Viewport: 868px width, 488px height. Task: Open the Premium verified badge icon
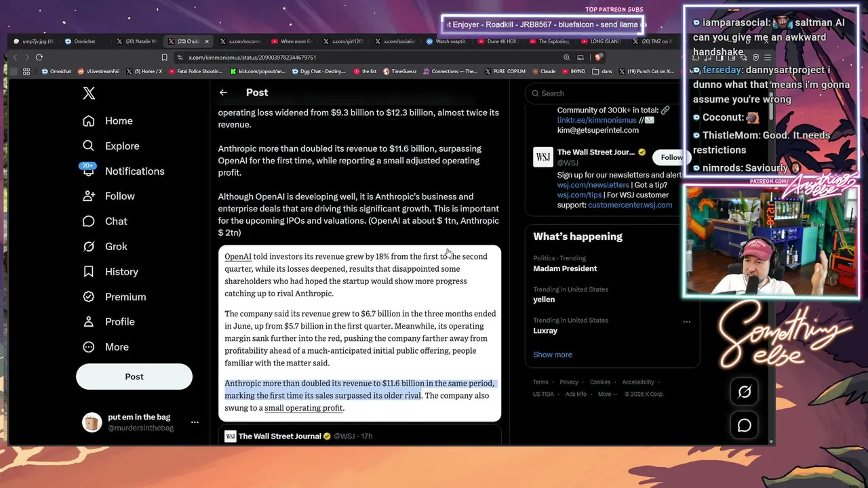pos(89,297)
